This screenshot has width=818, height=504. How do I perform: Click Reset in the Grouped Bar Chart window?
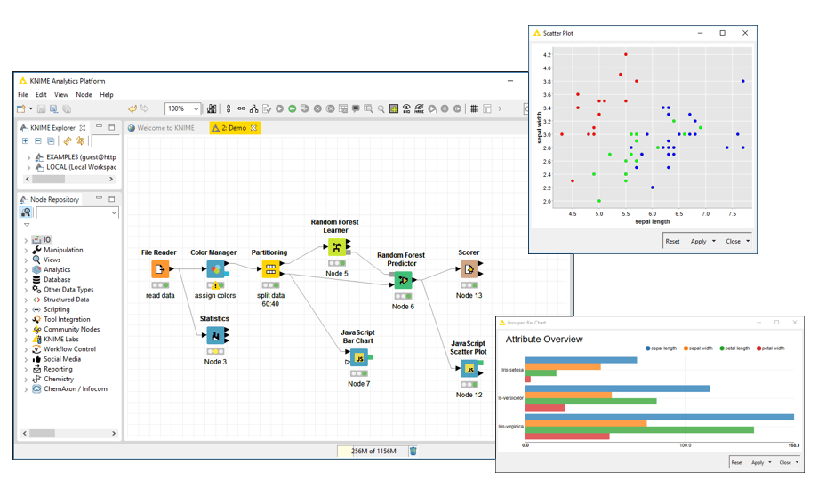pos(736,462)
